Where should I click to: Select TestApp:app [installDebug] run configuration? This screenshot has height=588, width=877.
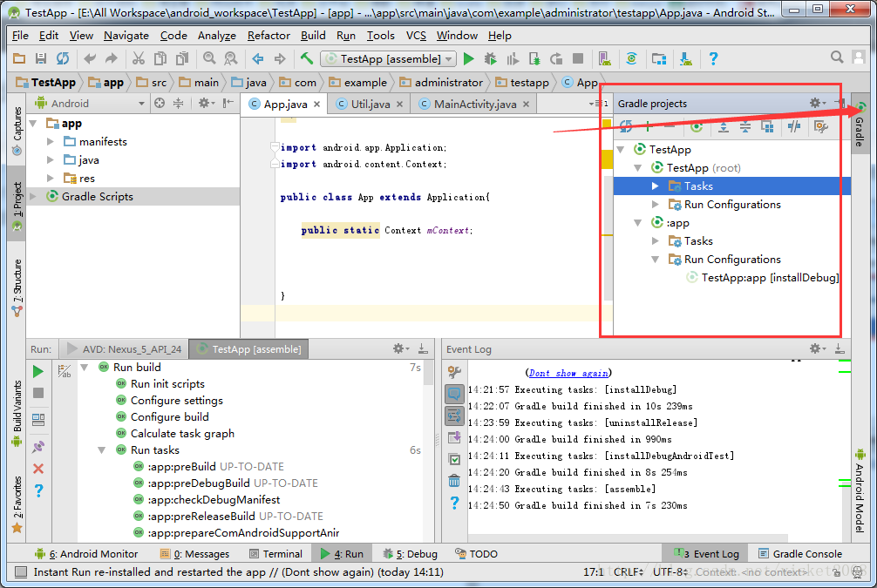(762, 278)
